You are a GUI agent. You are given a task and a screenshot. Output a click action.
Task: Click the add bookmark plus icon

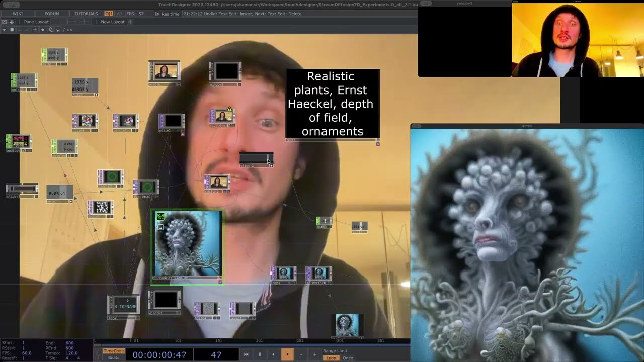35,30
